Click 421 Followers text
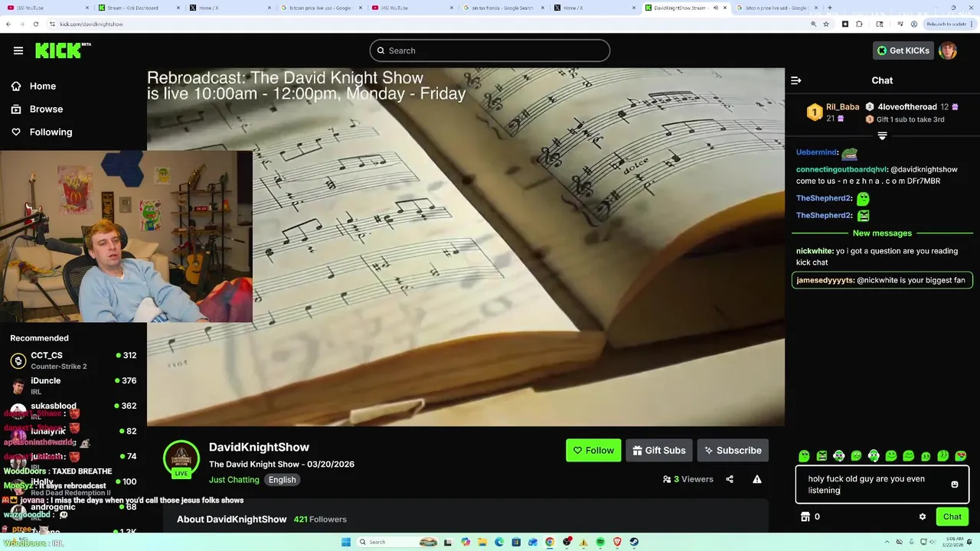The image size is (980, 551). pos(320,520)
